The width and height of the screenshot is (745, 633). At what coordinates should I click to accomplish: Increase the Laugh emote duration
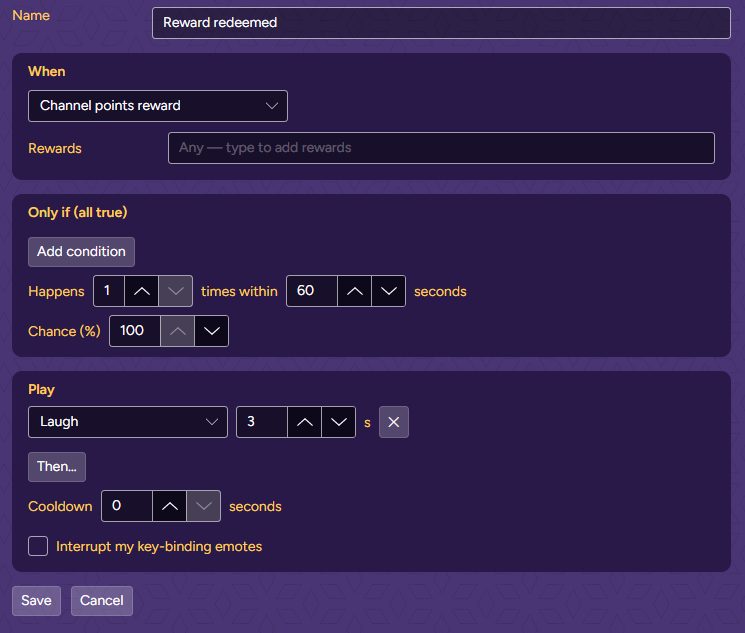click(x=305, y=422)
